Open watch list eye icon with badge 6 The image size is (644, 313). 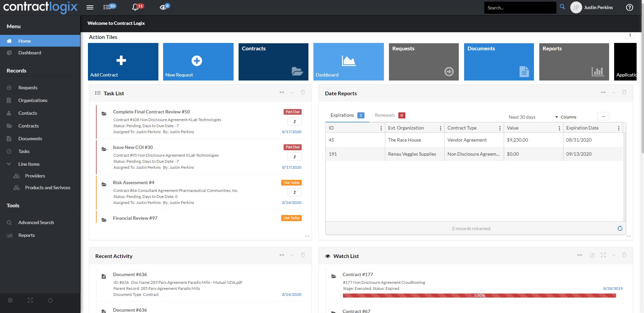coord(164,7)
